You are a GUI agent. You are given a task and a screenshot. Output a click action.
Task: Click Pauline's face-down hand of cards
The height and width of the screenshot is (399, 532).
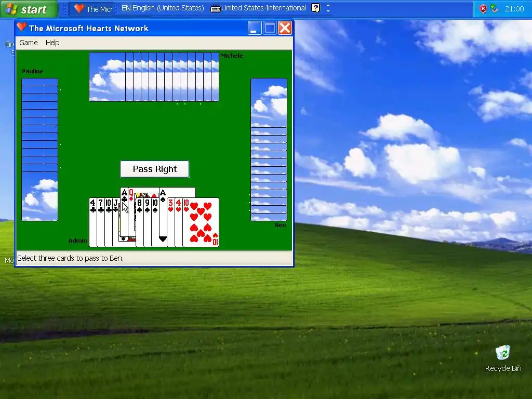pyautogui.click(x=39, y=150)
